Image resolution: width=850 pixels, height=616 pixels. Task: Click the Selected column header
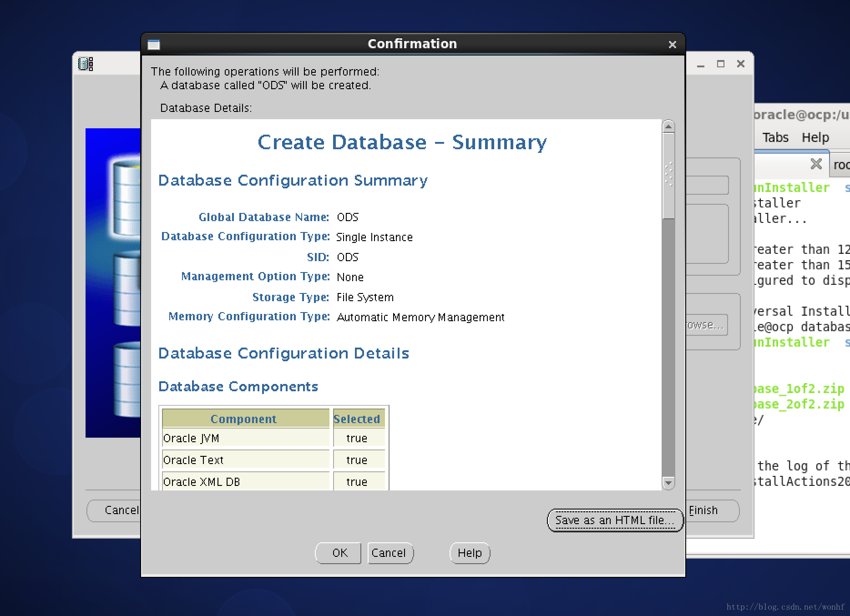[359, 419]
